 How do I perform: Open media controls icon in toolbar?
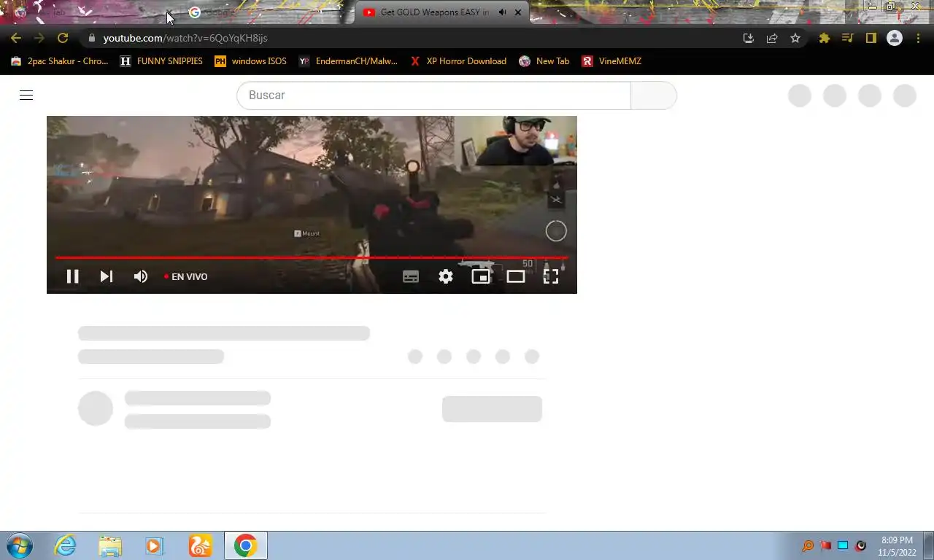(848, 38)
